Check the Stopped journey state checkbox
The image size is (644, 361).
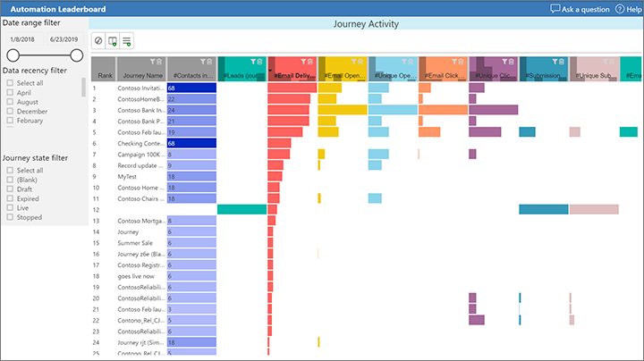pyautogui.click(x=10, y=217)
